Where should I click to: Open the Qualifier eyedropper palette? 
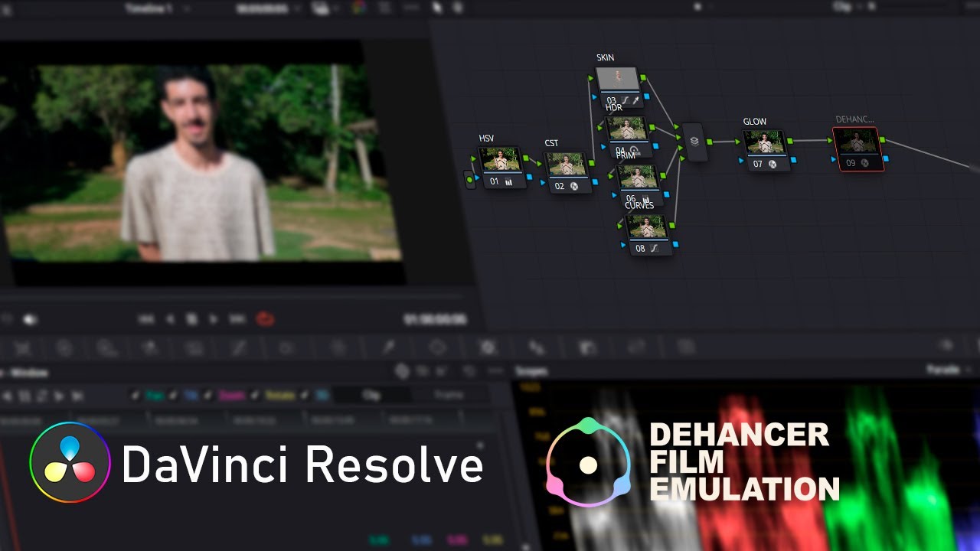pyautogui.click(x=387, y=347)
